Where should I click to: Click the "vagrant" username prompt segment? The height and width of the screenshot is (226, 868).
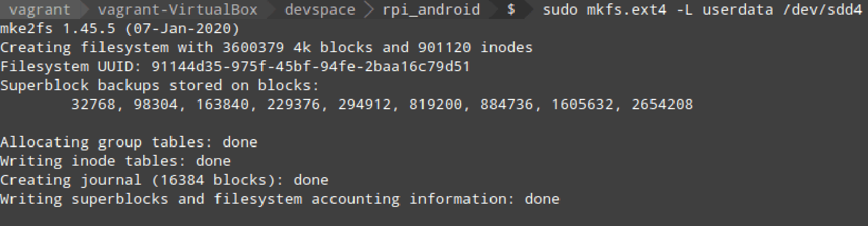40,10
